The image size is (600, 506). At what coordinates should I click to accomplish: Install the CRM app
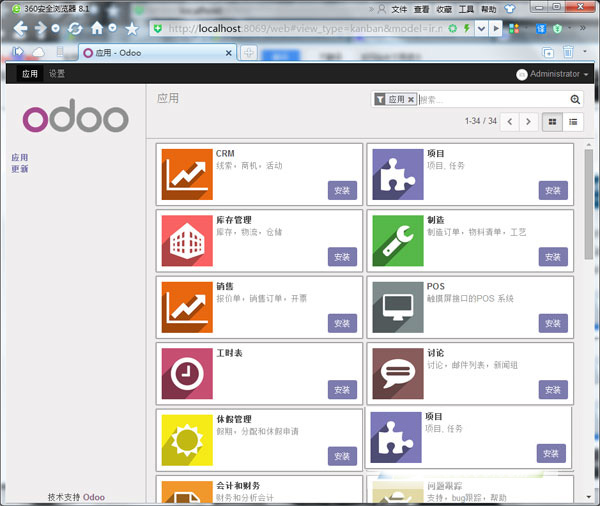[x=342, y=190]
